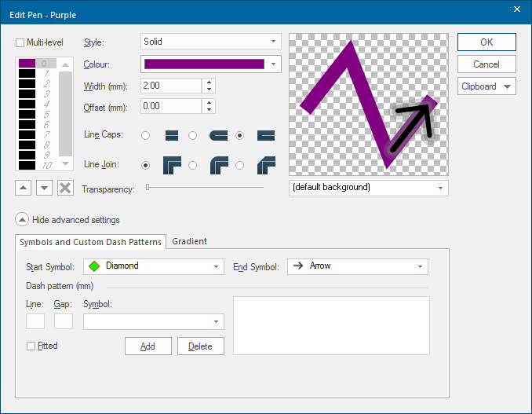
Task: Choose the miter line join icon
Action: tap(172, 166)
